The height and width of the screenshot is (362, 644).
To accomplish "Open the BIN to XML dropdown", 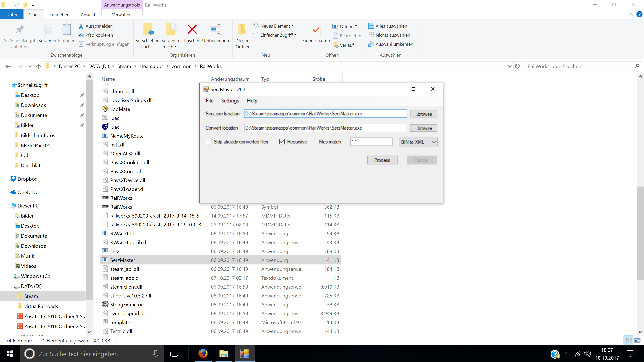I will click(x=418, y=142).
